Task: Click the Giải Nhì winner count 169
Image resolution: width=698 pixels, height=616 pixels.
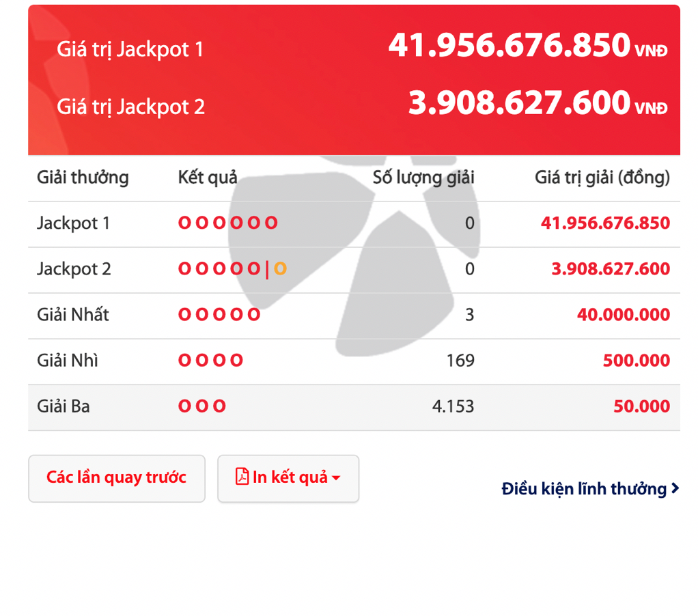Action: point(460,361)
